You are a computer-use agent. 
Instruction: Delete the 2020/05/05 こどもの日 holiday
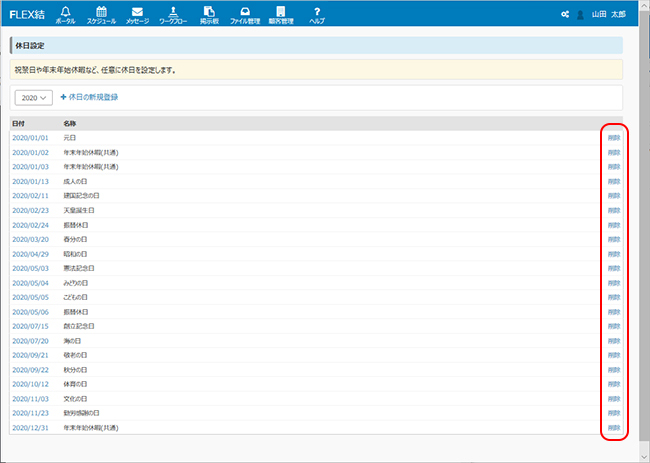(614, 297)
